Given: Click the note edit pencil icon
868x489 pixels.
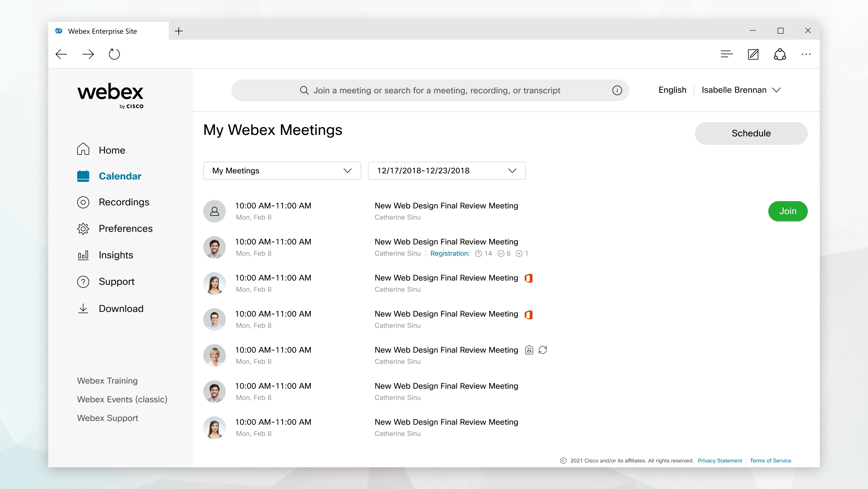Looking at the screenshot, I should tap(753, 54).
